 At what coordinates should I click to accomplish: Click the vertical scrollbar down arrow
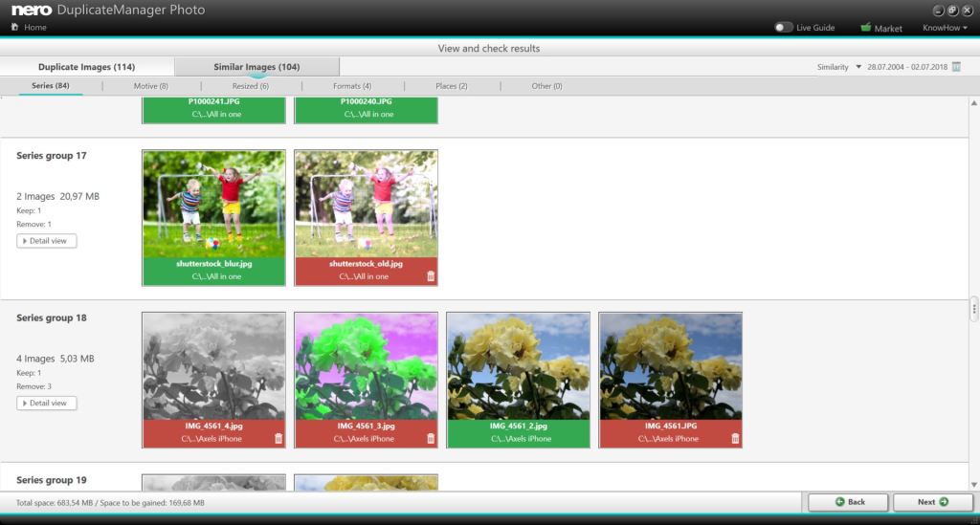click(974, 483)
